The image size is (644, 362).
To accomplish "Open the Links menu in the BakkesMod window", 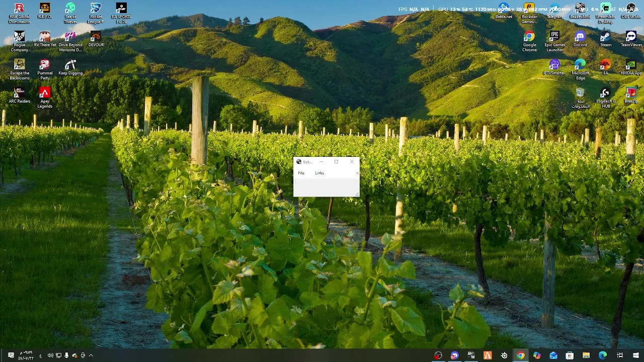I will pyautogui.click(x=319, y=173).
